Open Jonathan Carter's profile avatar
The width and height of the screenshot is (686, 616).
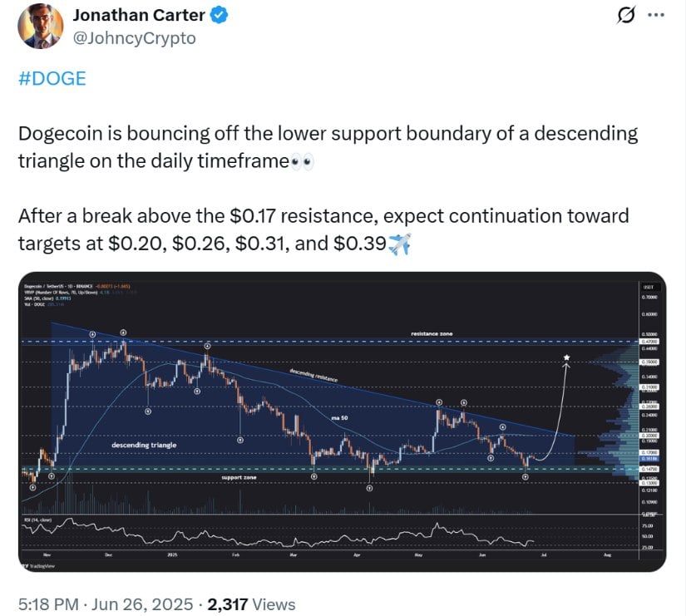click(40, 26)
